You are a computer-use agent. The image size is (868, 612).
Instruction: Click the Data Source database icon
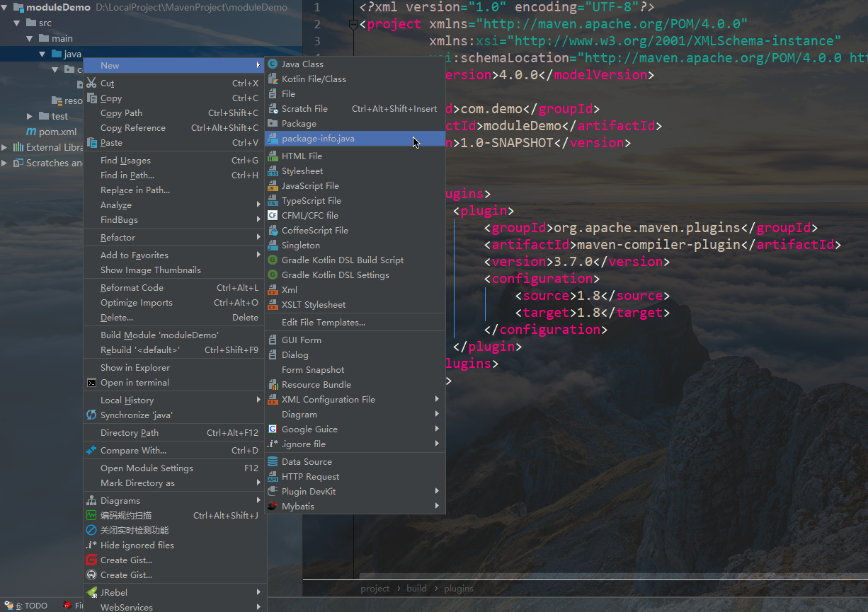pyautogui.click(x=273, y=461)
